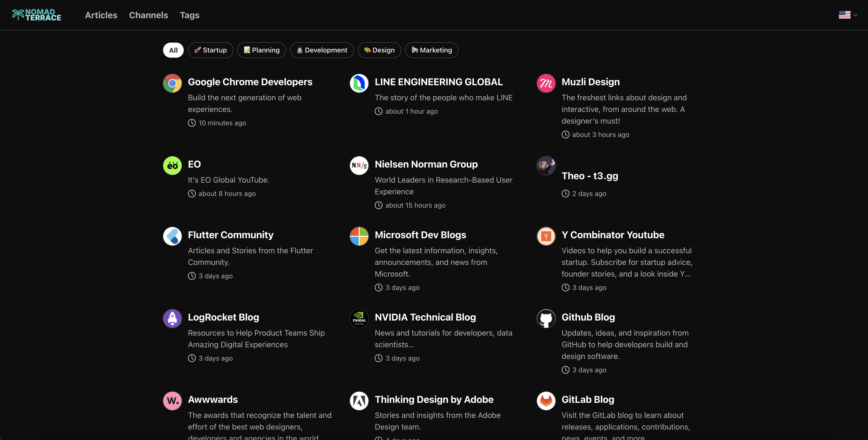Image resolution: width=868 pixels, height=440 pixels.
Task: Click the Google Chrome Developers avatar
Action: [x=172, y=83]
